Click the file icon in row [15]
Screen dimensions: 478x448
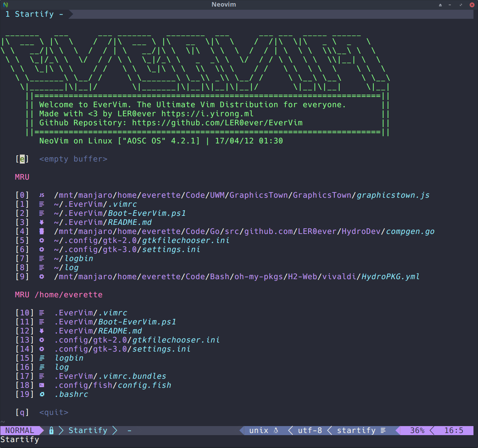point(42,358)
